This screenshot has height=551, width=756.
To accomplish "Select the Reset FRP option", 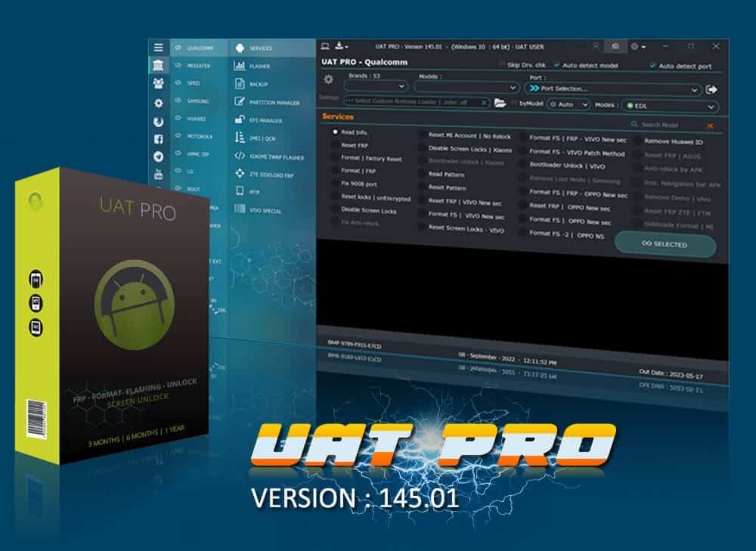I will tap(350, 145).
